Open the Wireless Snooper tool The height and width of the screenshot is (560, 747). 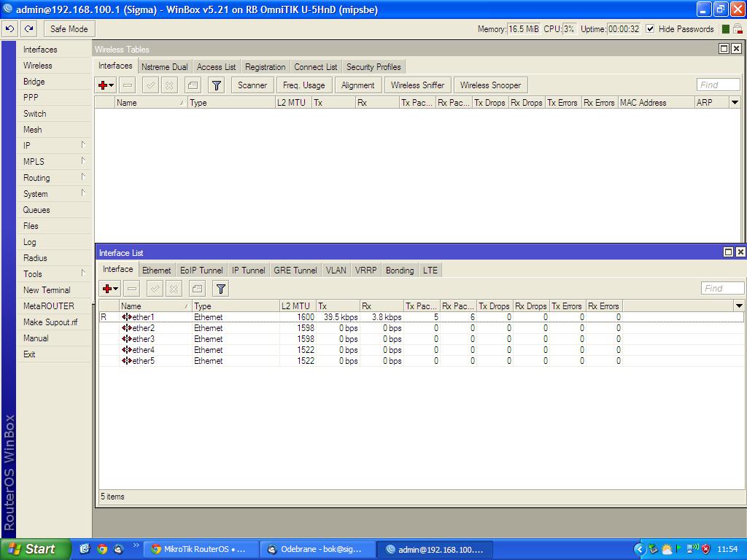click(x=490, y=85)
